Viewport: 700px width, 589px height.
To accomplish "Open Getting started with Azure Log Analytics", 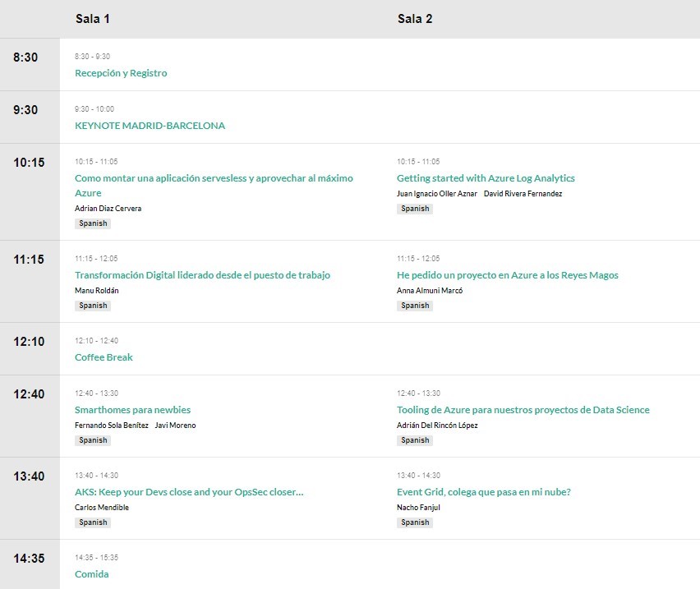I will pos(486,178).
